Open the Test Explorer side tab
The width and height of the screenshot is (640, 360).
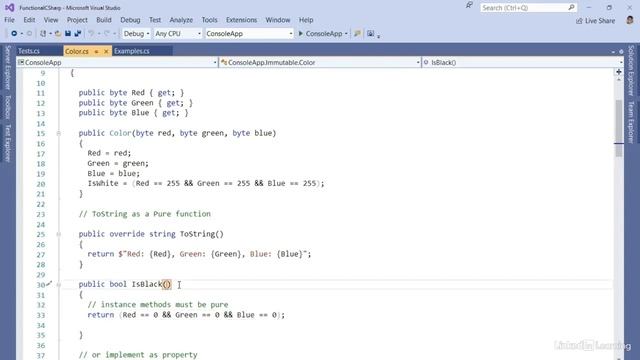click(7, 143)
